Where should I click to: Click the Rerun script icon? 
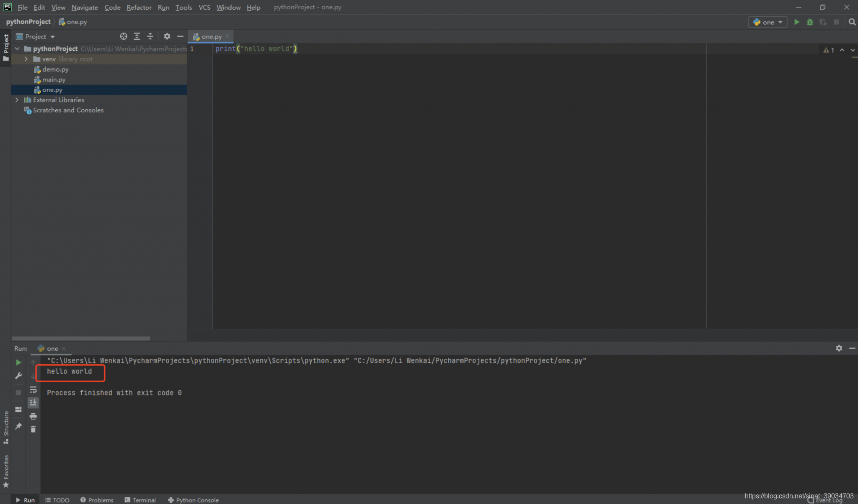18,361
